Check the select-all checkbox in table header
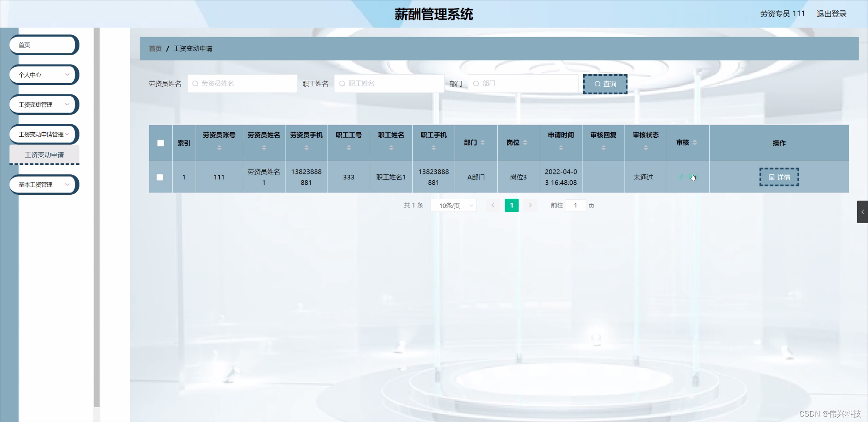 pos(160,143)
